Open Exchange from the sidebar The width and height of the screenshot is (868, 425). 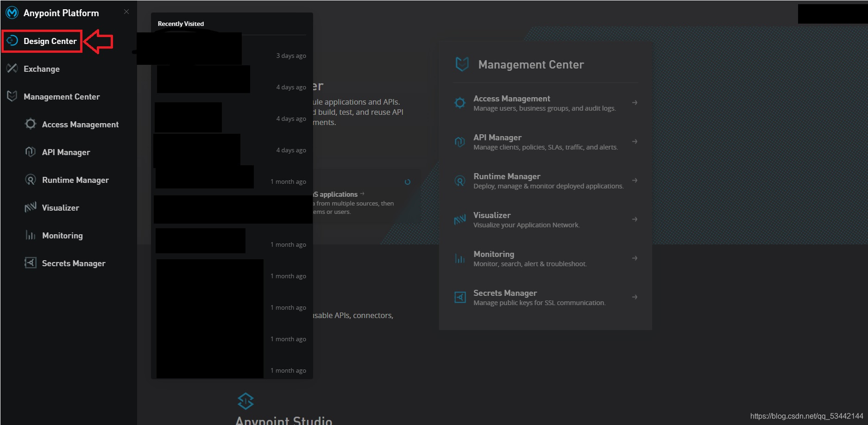[42, 69]
